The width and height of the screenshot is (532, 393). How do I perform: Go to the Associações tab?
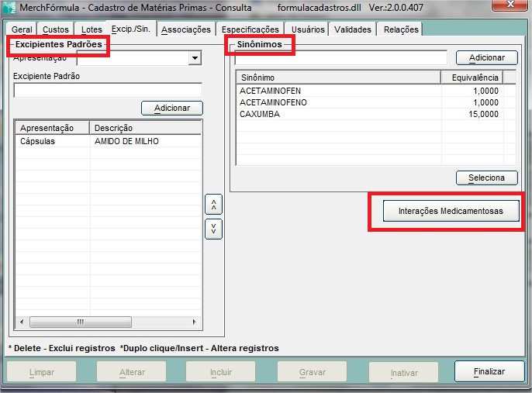coord(186,29)
